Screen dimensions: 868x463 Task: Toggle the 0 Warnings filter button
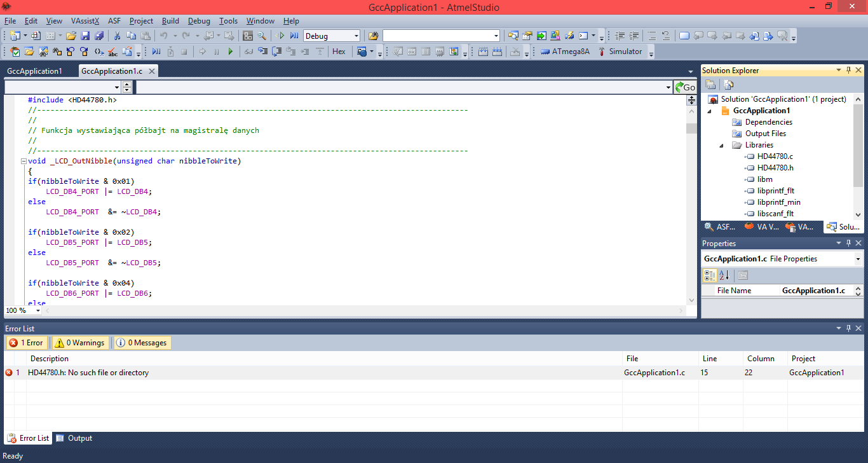point(79,343)
